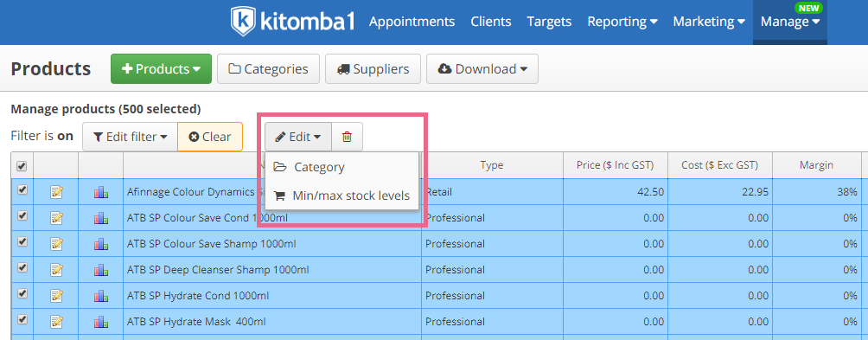View chart icon for ATB SP Colour Save Shamp row

[x=101, y=244]
